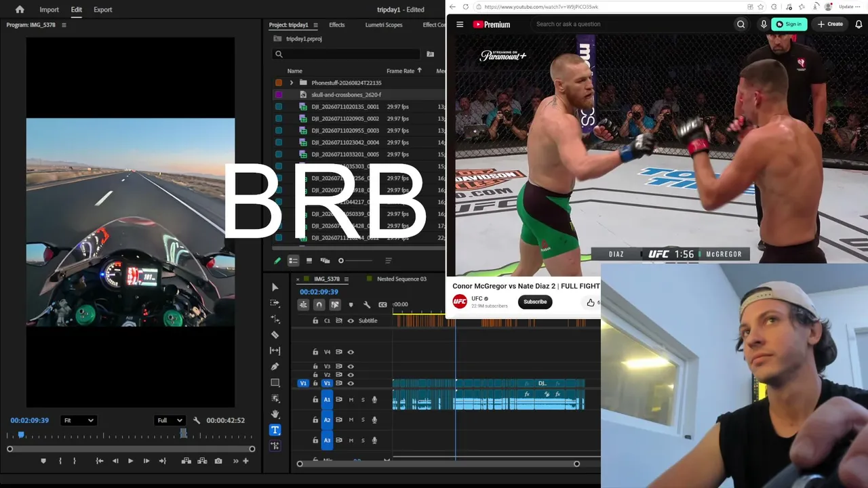868x488 pixels.
Task: Open YouTube hamburger guide menu
Action: 460,24
